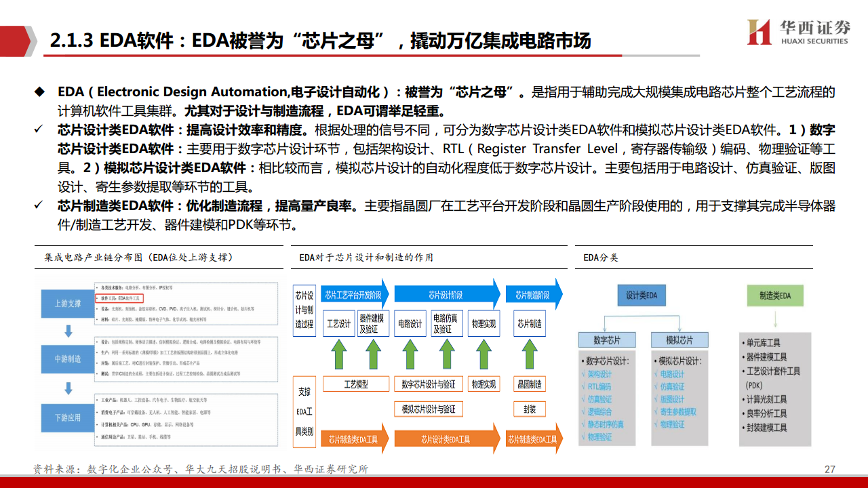
Task: Click the blue arrow between 上游支撑 and 中游制造
Action: (68, 331)
